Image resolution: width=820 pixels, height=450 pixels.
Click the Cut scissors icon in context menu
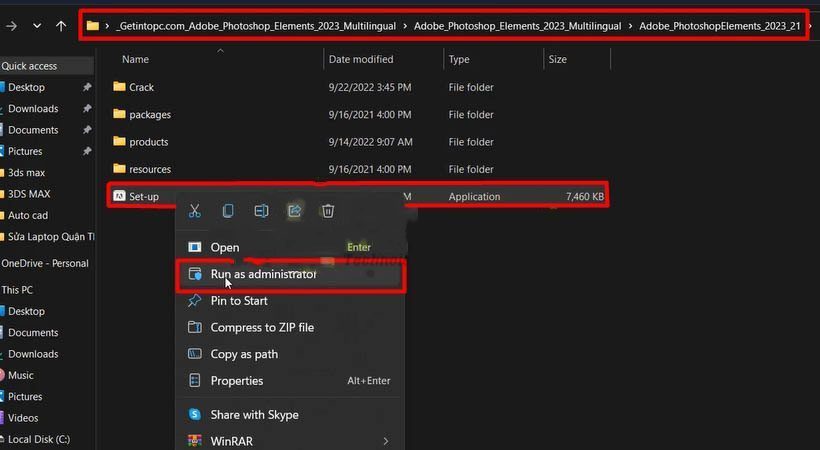point(195,211)
